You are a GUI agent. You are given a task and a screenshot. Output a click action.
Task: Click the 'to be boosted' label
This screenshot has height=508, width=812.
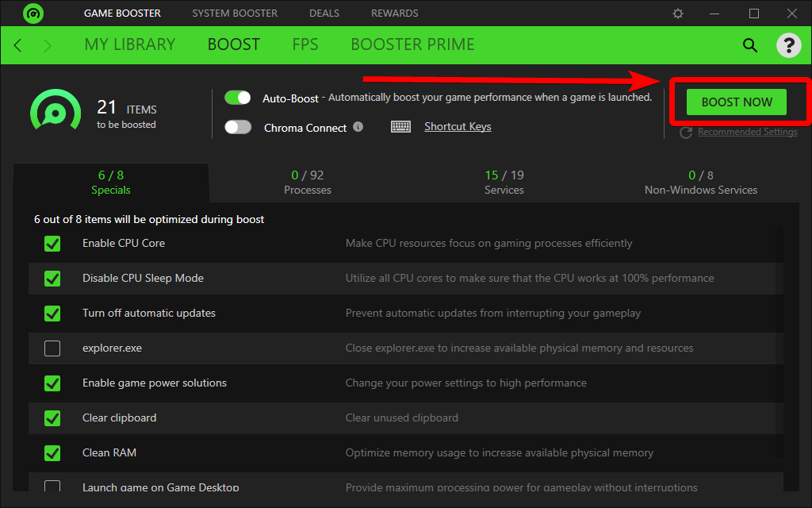[126, 125]
